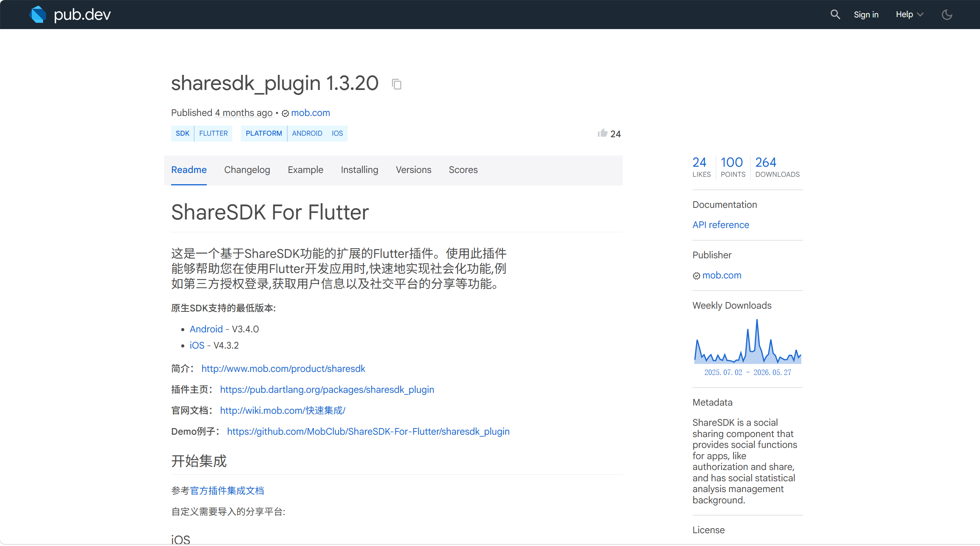Viewport: 980px width, 546px height.
Task: Open the Installing tab
Action: 360,170
